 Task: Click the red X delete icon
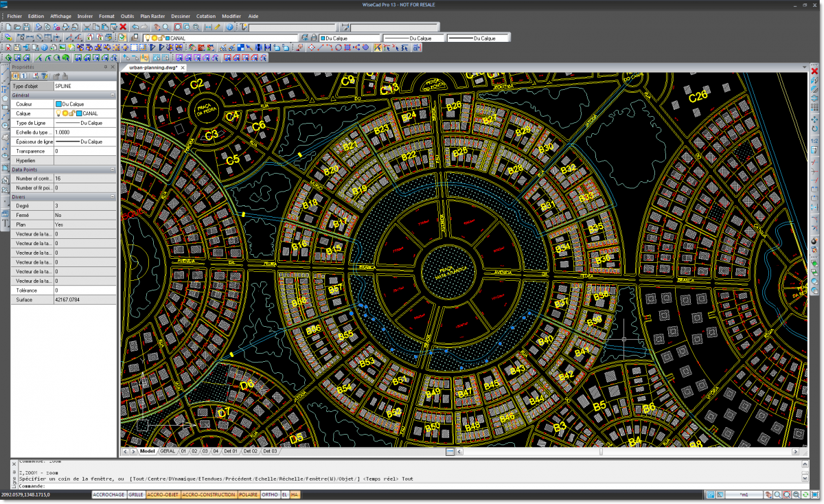(123, 27)
